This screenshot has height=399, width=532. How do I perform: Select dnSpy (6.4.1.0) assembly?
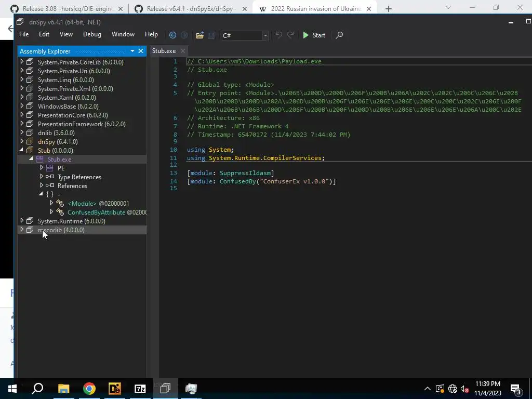[58, 141]
